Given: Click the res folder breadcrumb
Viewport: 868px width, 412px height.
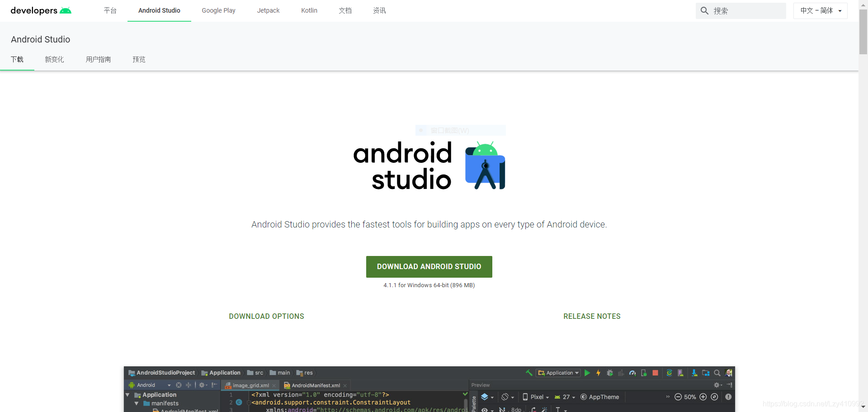Looking at the screenshot, I should click(x=305, y=373).
